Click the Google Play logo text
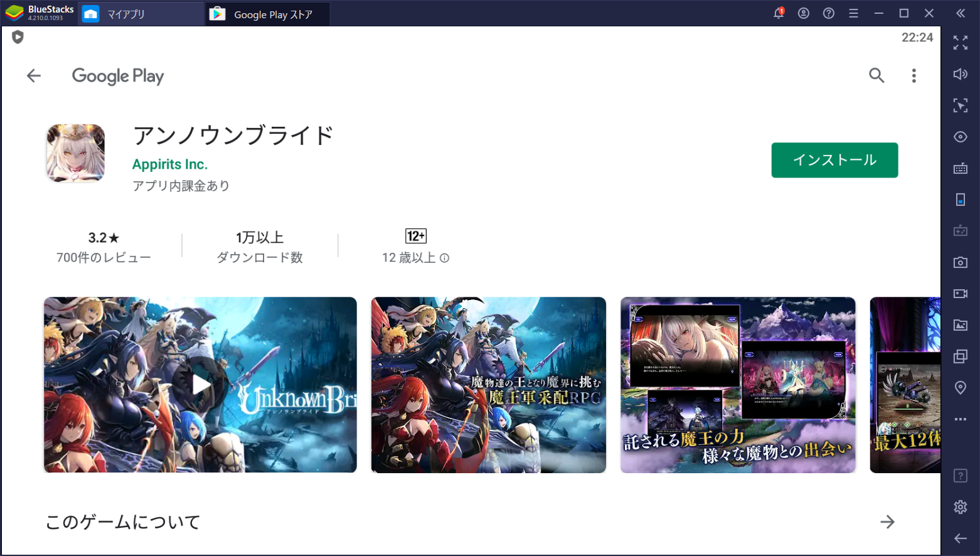Image resolution: width=980 pixels, height=556 pixels. (x=118, y=76)
